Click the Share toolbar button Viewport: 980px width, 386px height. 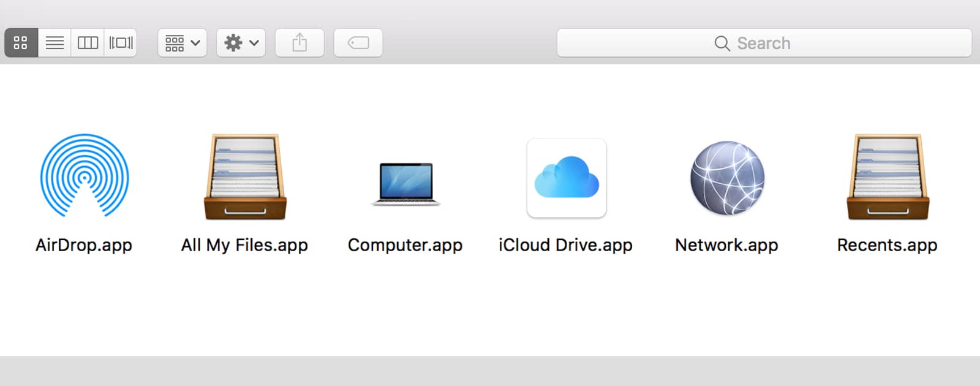click(300, 43)
